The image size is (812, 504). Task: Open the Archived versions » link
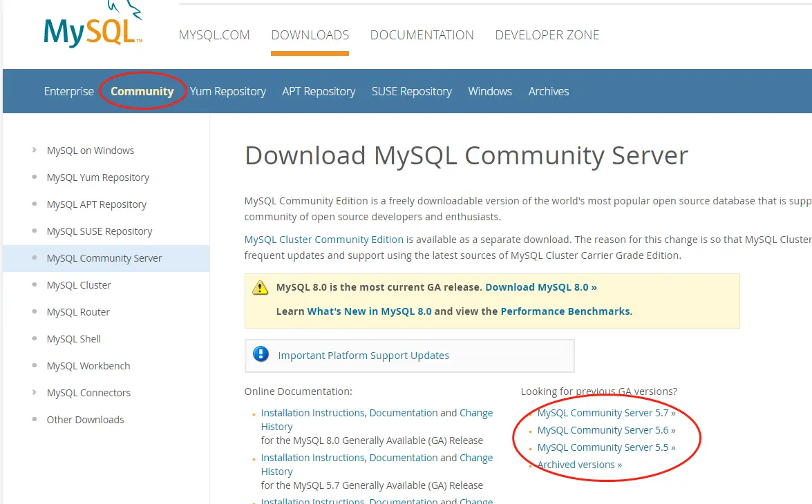(x=580, y=465)
